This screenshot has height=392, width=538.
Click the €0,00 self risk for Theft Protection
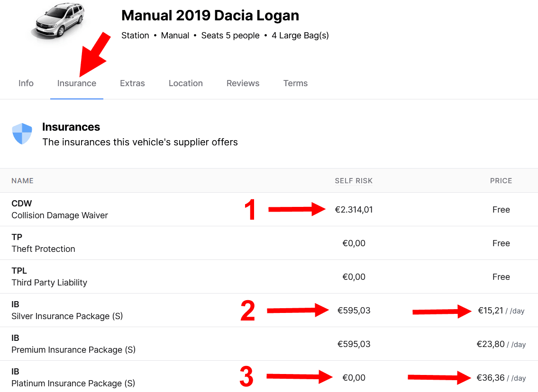tap(354, 243)
